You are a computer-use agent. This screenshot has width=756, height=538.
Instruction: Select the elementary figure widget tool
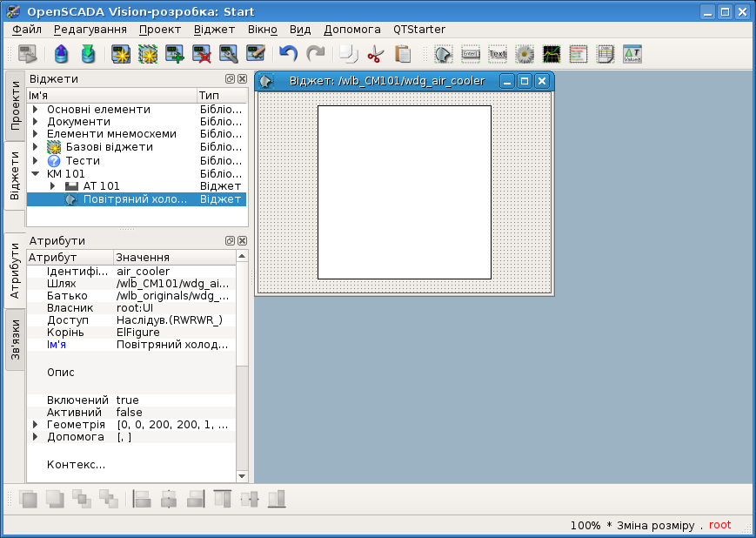(444, 54)
